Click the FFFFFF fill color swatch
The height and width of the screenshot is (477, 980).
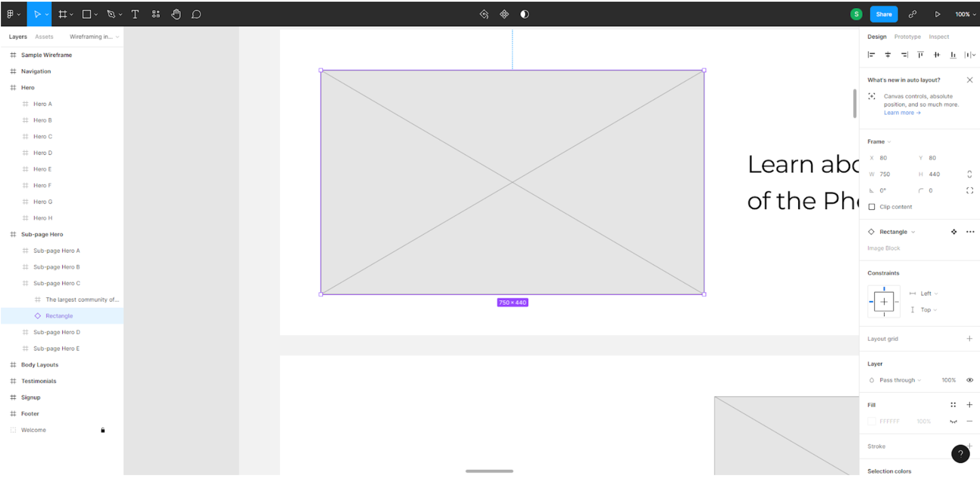click(x=872, y=421)
